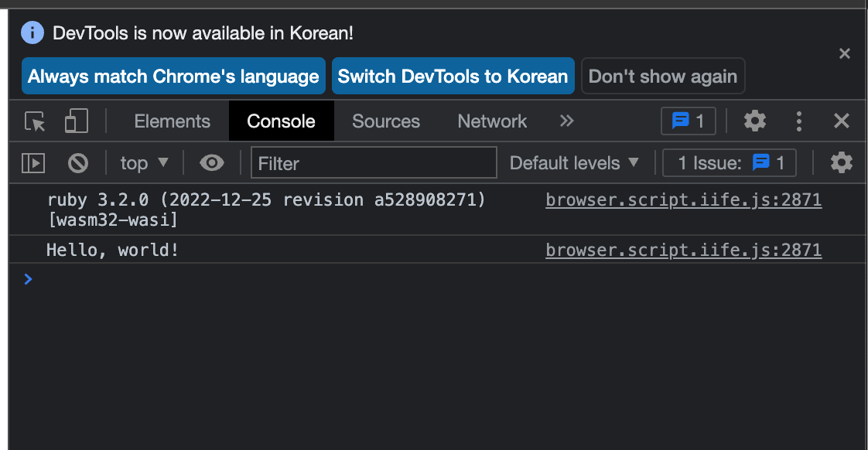Dismiss the Korean language infobar X
868x450 pixels.
(x=844, y=53)
